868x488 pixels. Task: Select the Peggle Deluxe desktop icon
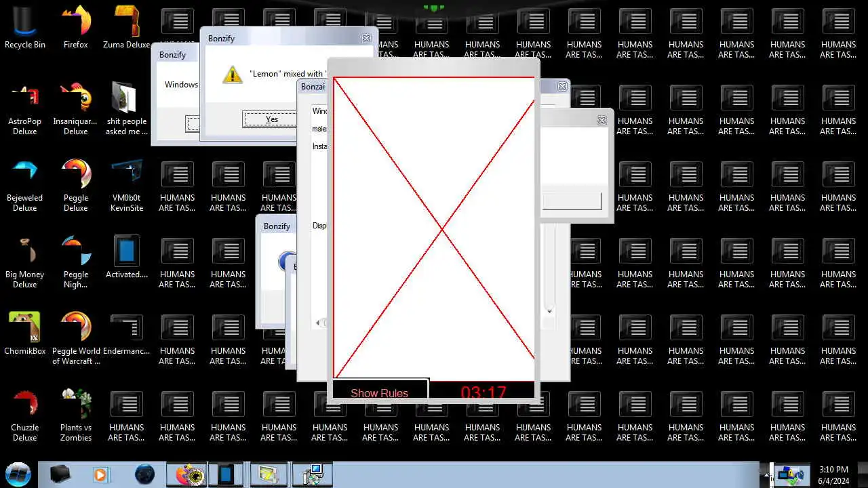coord(76,185)
